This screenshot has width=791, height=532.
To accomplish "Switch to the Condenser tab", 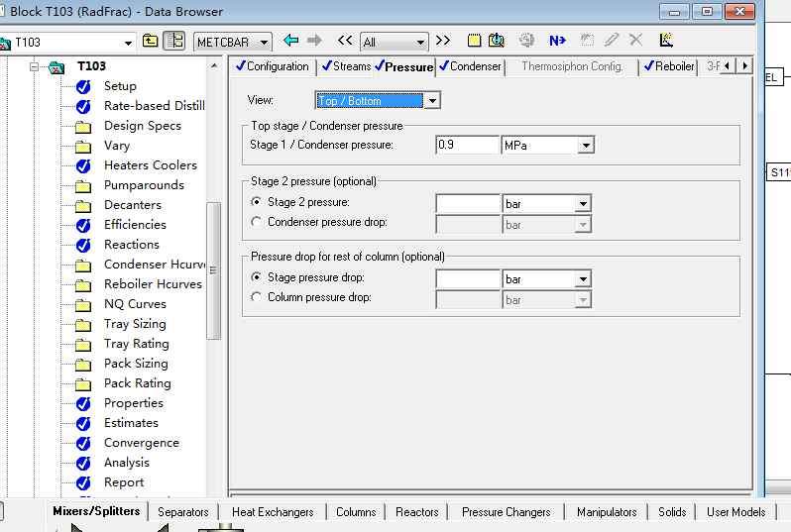I will point(470,66).
